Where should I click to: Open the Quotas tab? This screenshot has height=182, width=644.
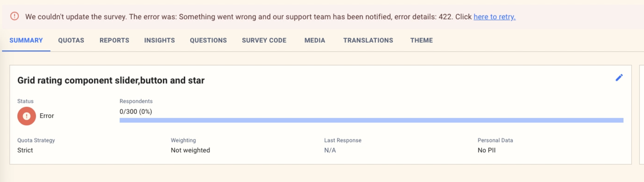click(x=71, y=40)
